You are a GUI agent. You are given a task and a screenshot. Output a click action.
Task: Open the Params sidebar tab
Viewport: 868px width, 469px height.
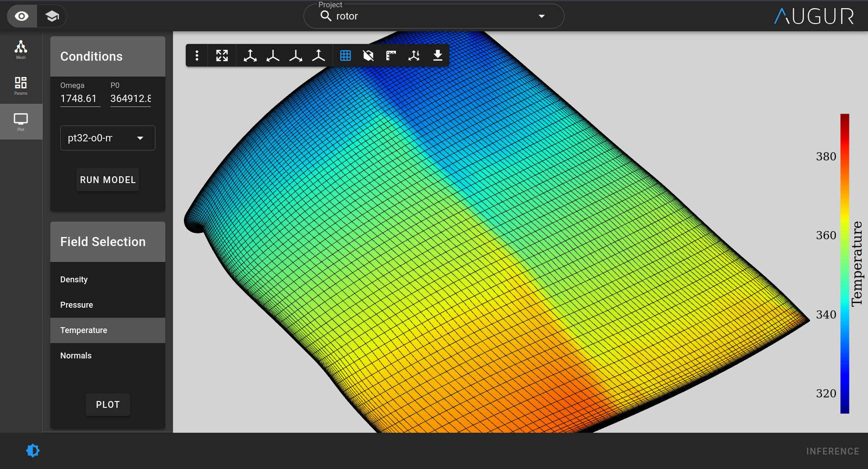[21, 85]
